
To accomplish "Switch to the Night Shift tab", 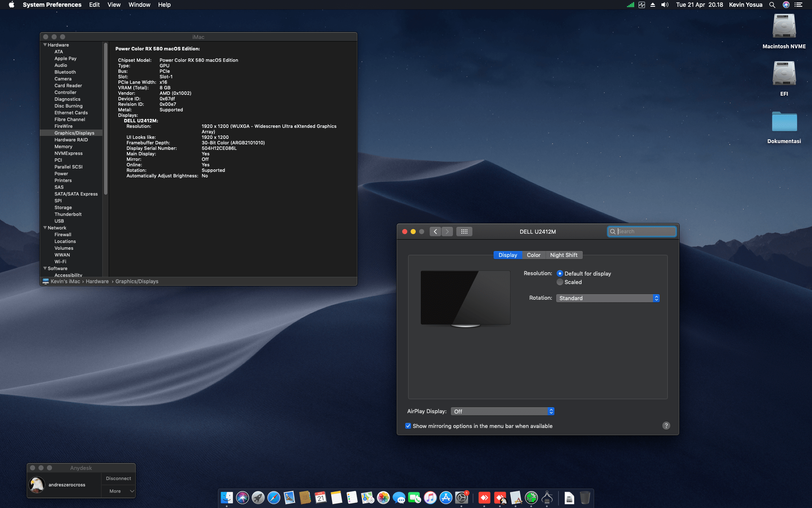I will (x=563, y=255).
